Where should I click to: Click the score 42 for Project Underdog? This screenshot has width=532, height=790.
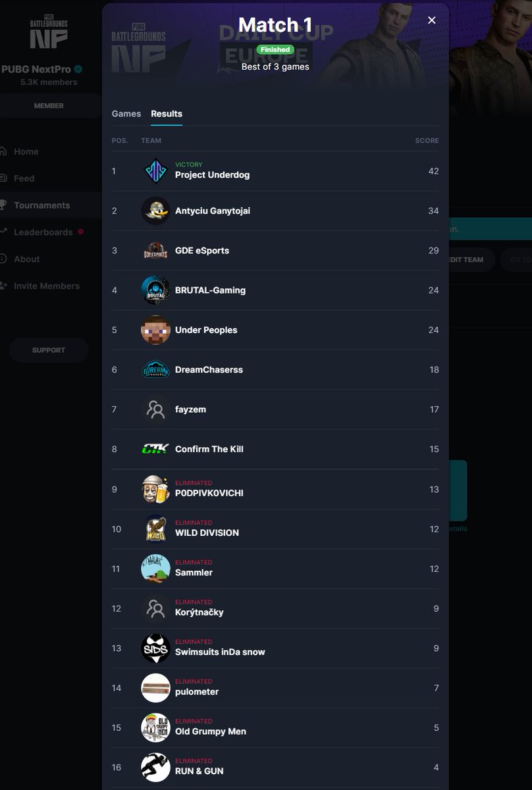coord(433,171)
